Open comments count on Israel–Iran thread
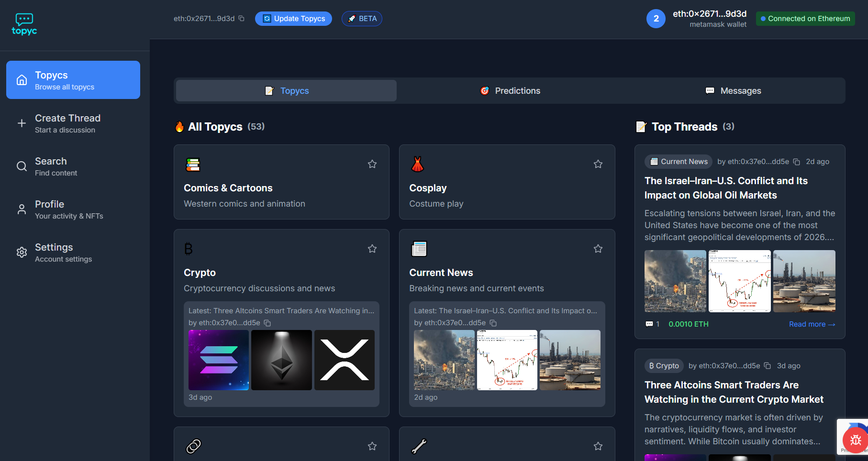Screen dimensions: 868x461 tap(653, 324)
